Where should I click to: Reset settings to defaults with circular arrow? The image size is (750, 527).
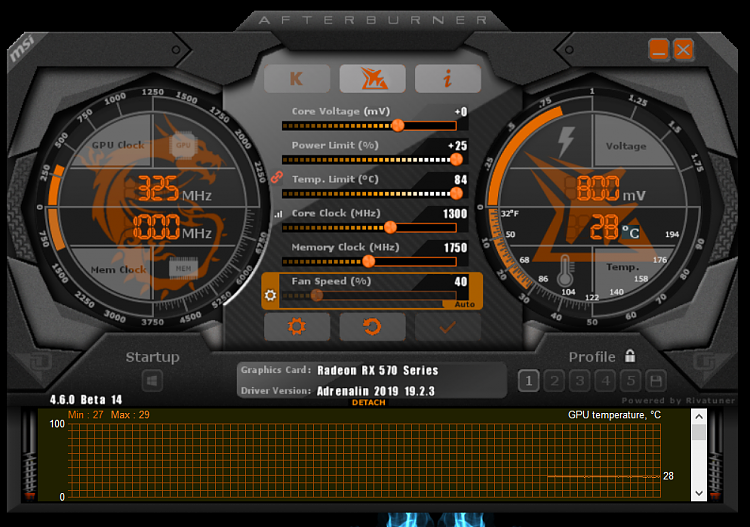pyautogui.click(x=373, y=327)
